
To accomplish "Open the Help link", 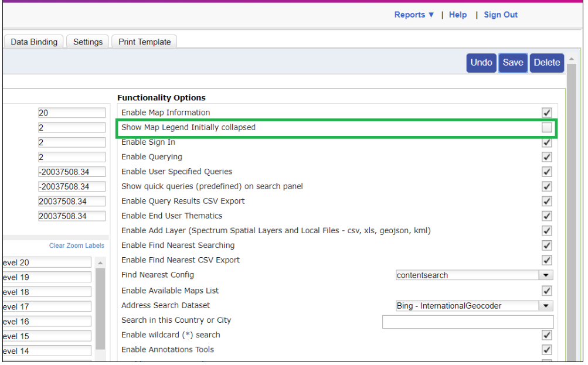I will [x=457, y=15].
